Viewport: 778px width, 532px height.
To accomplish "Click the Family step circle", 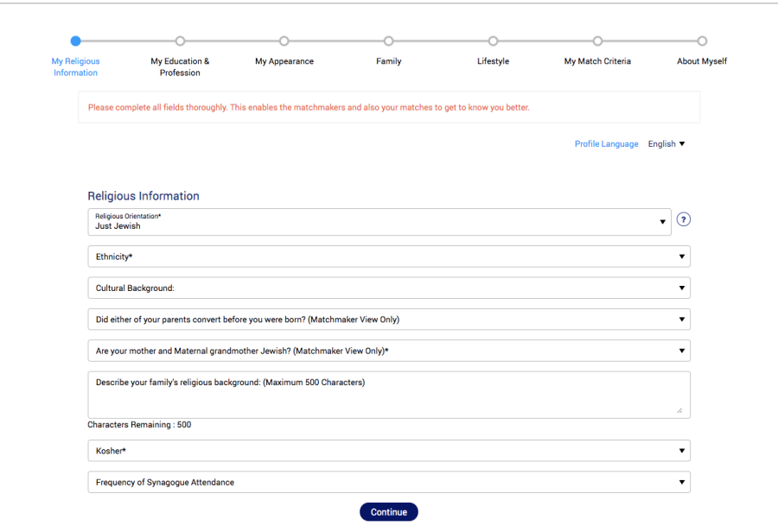I will coord(388,41).
